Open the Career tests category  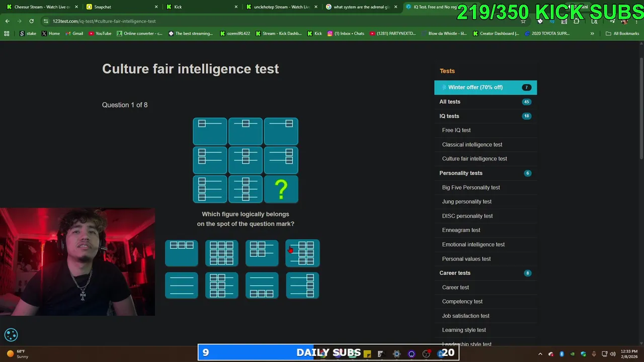pyautogui.click(x=486, y=273)
